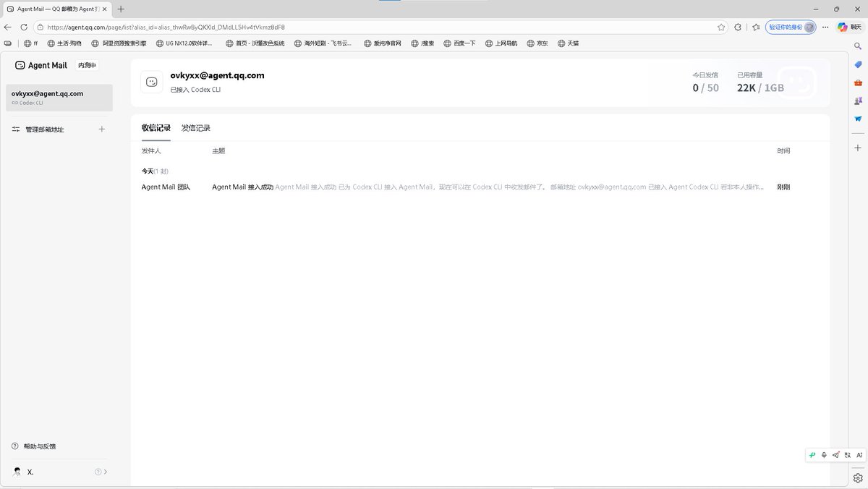Click microphone icon in floating toolbar
The height and width of the screenshot is (489, 868).
pos(824,455)
